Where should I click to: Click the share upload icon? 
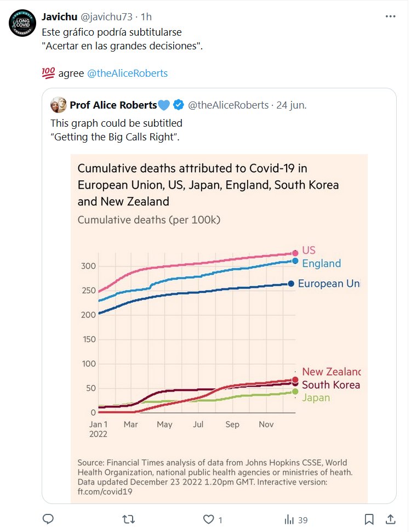tap(391, 519)
